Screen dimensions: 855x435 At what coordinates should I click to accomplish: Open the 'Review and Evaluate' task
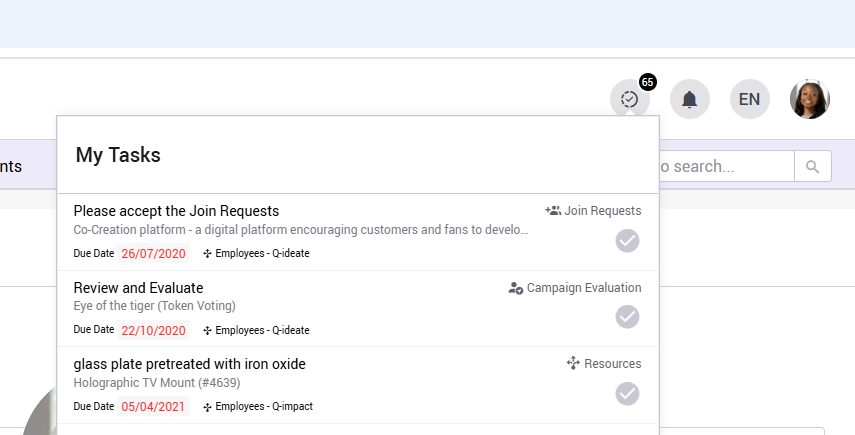coord(139,288)
